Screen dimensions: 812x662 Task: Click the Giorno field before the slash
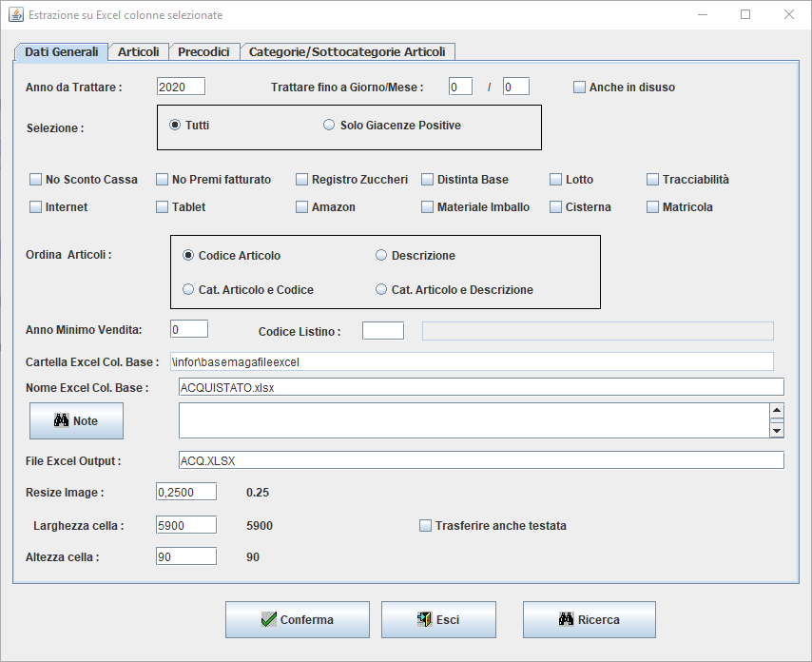pos(460,87)
